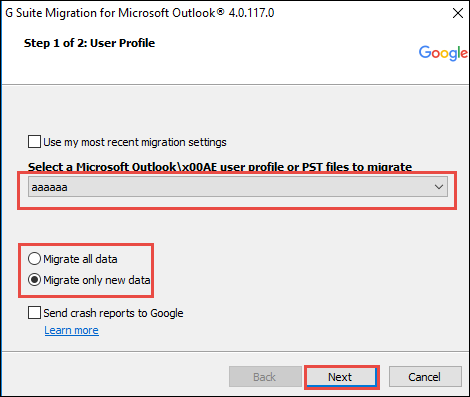Click the Google logo
The image size is (470, 397).
[x=443, y=53]
